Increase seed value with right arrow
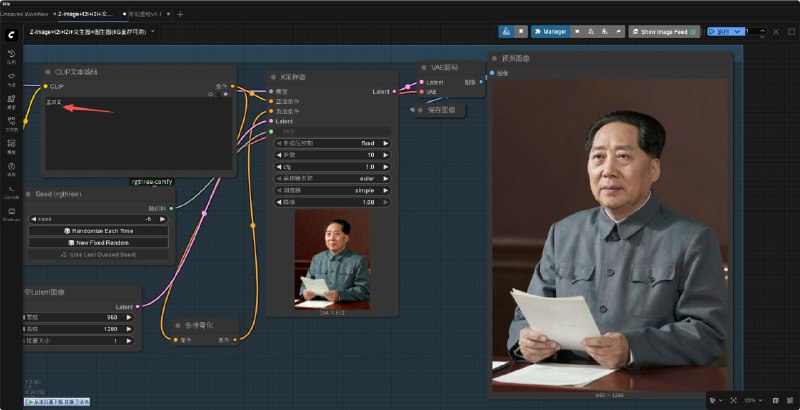Screen dimensions: 800x410 pyautogui.click(x=162, y=219)
